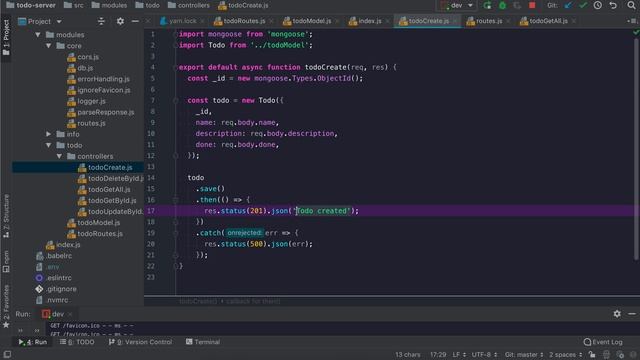Open the 6: TODO tool window
Screen dimensions: 640x360
click(77, 342)
